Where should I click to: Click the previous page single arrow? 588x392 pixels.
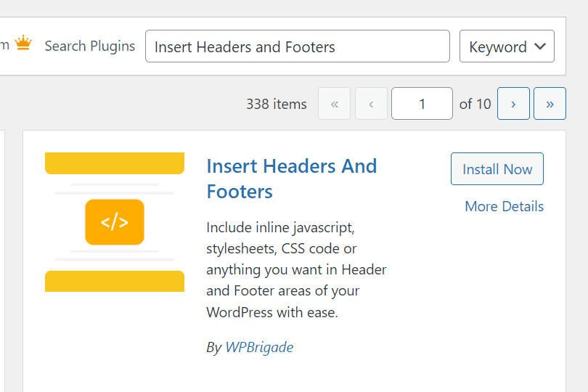click(371, 104)
